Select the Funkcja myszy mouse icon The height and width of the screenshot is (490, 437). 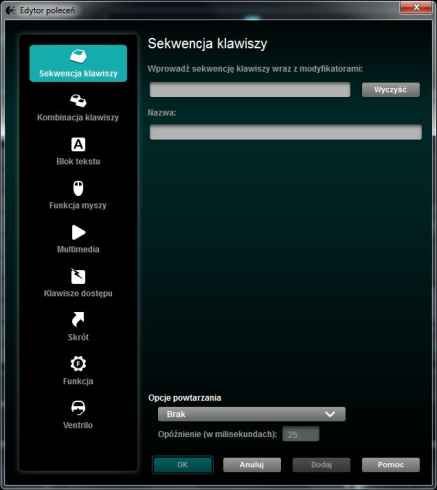tap(78, 188)
